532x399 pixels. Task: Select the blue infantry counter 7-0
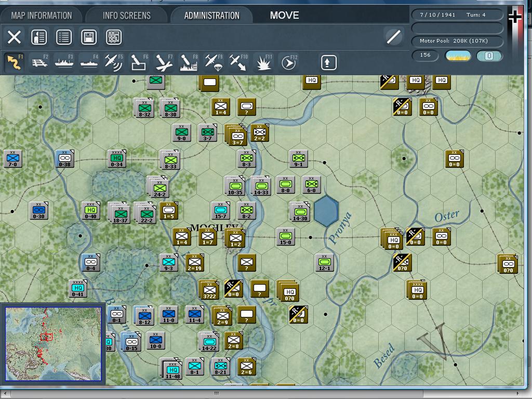[13, 158]
